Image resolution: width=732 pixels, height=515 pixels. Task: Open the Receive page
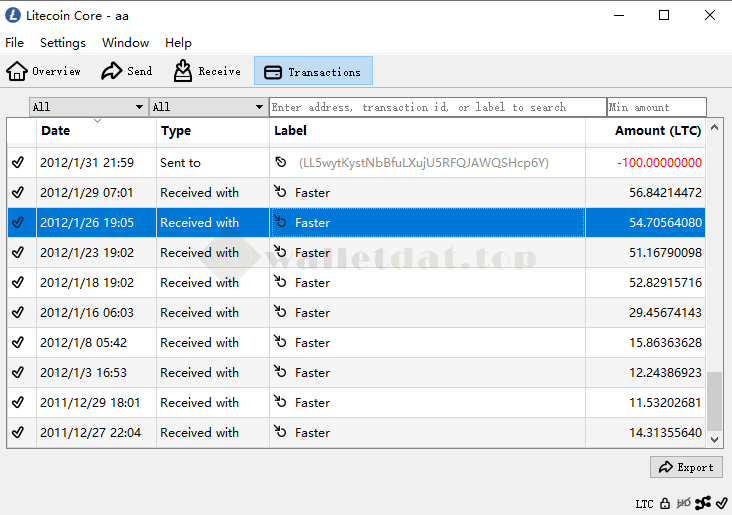click(x=207, y=71)
